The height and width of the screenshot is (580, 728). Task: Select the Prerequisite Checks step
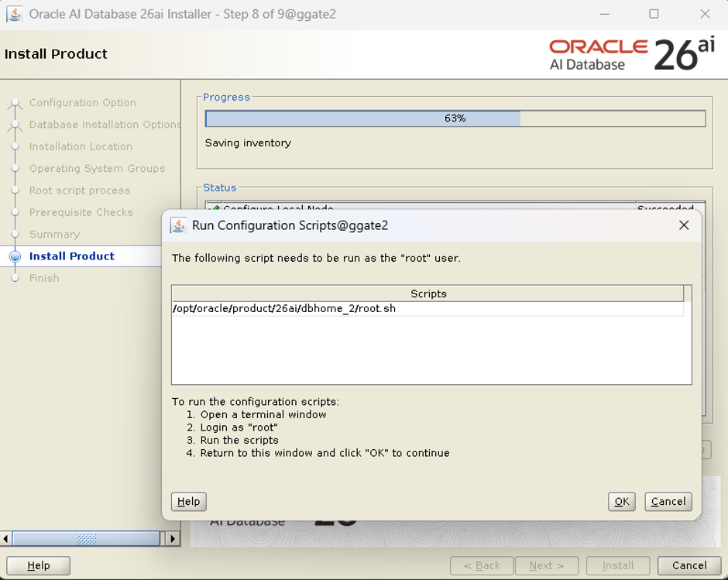pyautogui.click(x=81, y=212)
